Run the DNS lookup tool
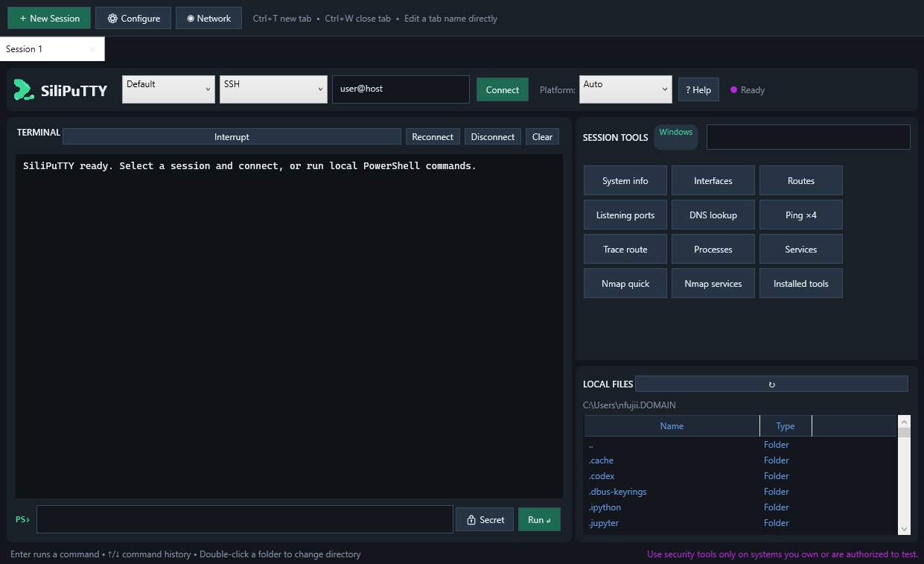 [713, 215]
